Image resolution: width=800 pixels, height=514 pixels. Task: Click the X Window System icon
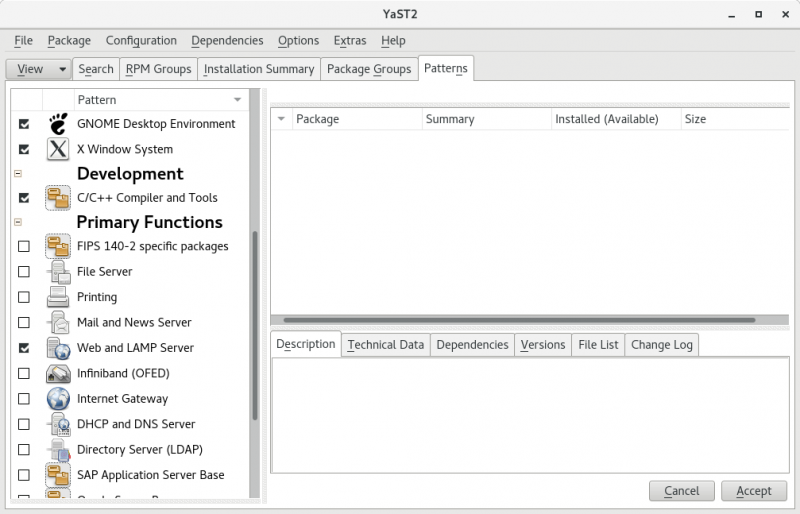tap(58, 149)
